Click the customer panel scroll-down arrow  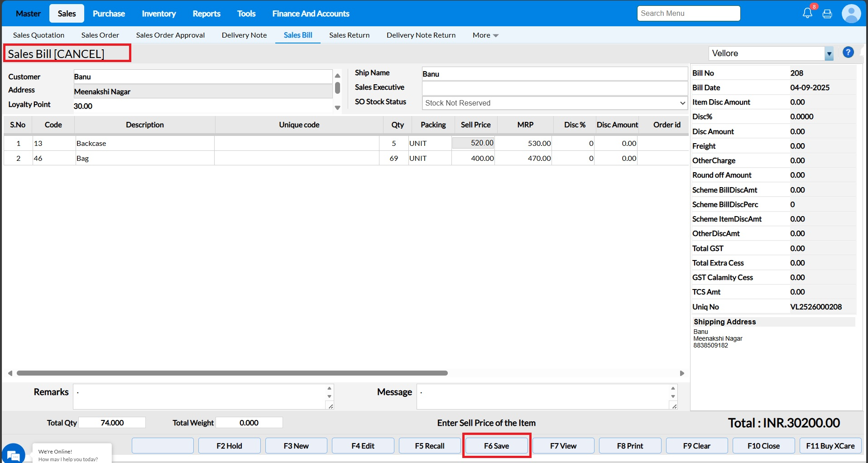click(x=337, y=108)
